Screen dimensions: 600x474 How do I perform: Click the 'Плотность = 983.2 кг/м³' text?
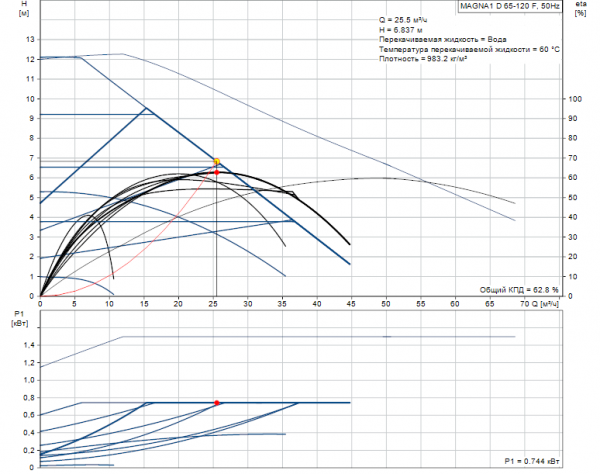point(423,59)
